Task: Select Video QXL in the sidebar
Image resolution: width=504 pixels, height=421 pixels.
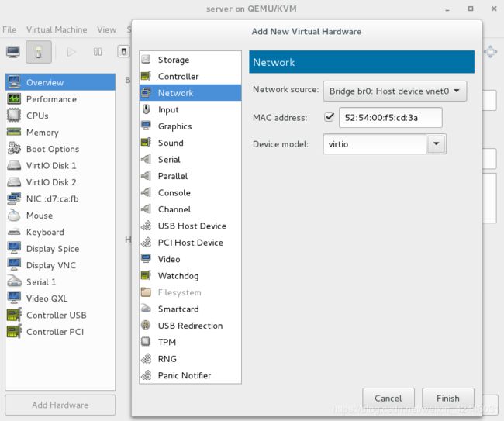Action: 60,298
